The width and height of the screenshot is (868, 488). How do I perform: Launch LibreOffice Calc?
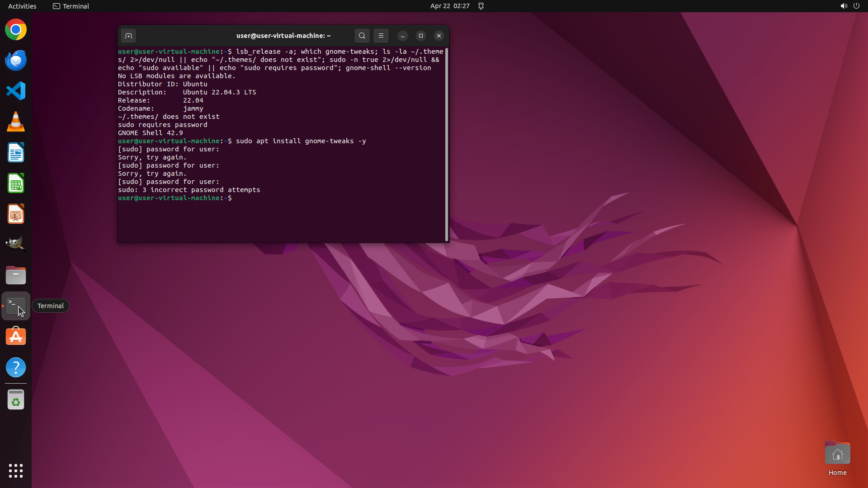[x=16, y=183]
